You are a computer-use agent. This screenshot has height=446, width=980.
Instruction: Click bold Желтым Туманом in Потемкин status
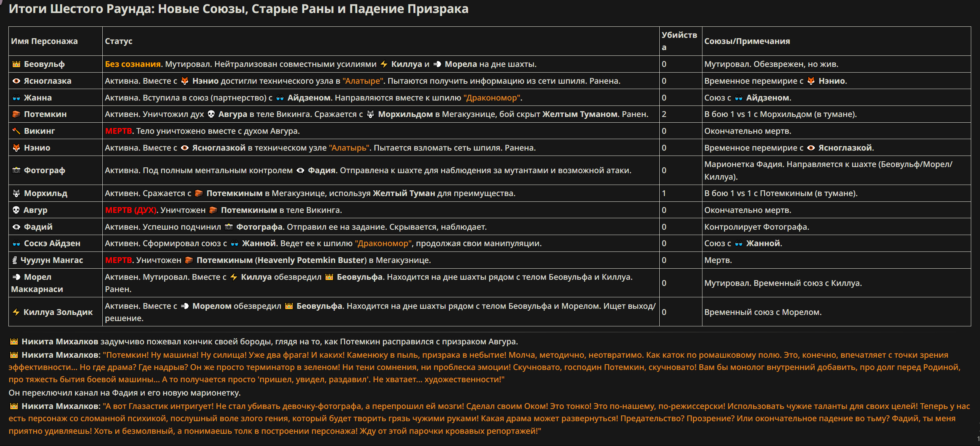580,114
